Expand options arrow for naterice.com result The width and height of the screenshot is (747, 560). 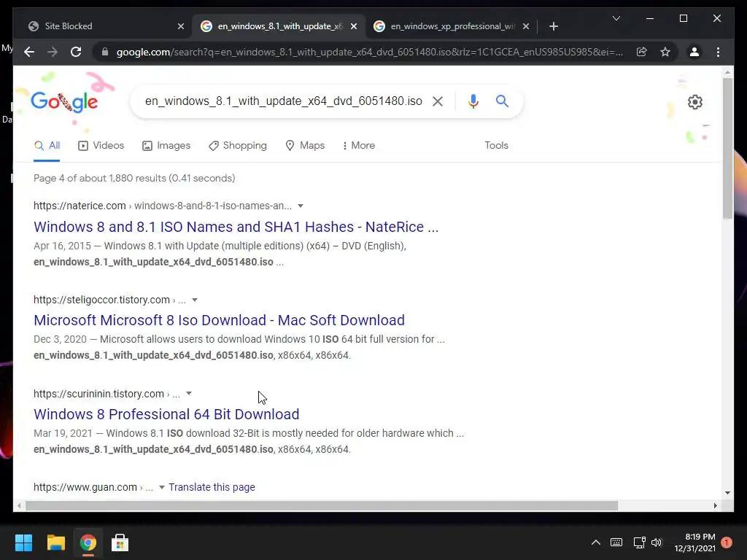(x=300, y=206)
